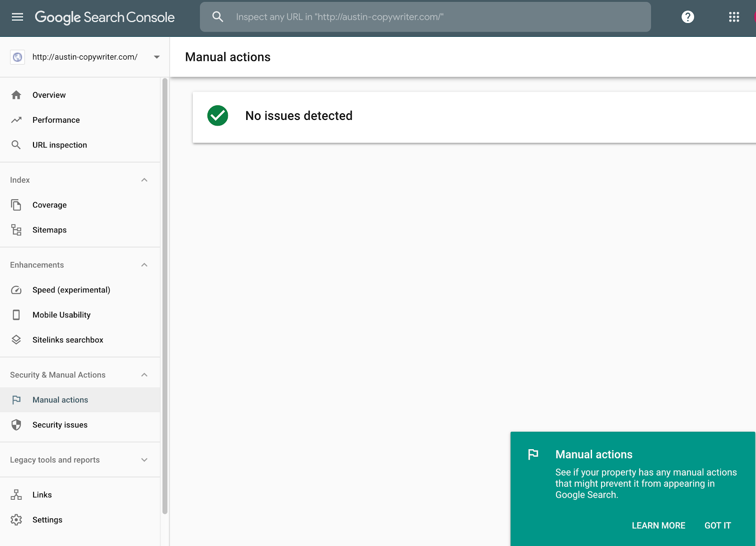Open the property selector dropdown arrow
Viewport: 756px width, 546px height.
[x=157, y=57]
